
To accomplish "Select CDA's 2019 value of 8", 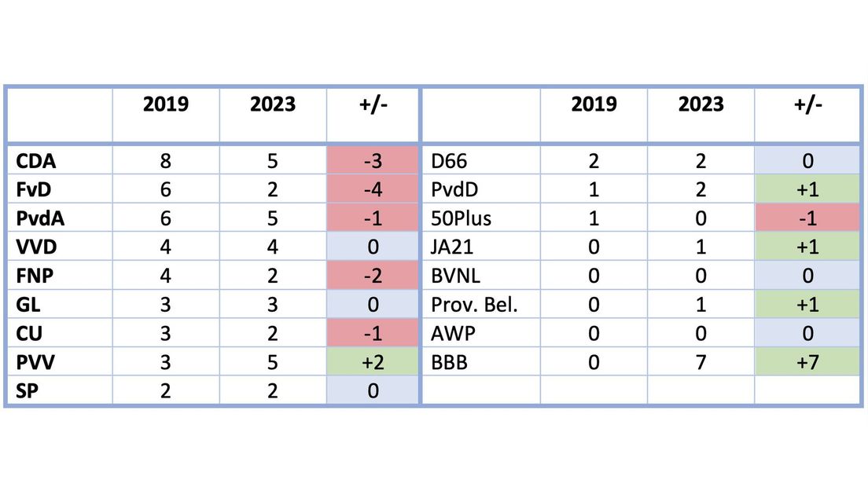I will pyautogui.click(x=166, y=162).
